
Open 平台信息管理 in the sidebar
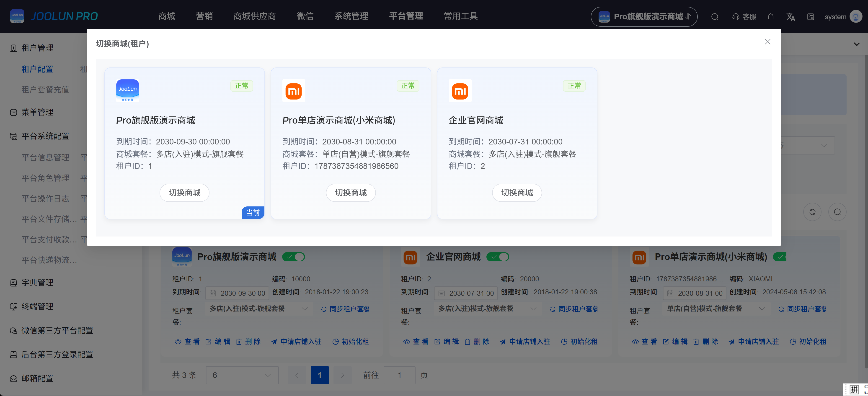point(46,158)
